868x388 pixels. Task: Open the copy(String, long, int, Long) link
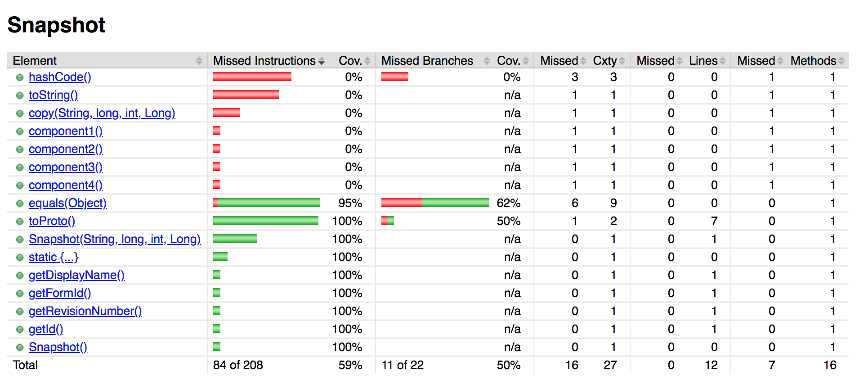pyautogui.click(x=102, y=113)
